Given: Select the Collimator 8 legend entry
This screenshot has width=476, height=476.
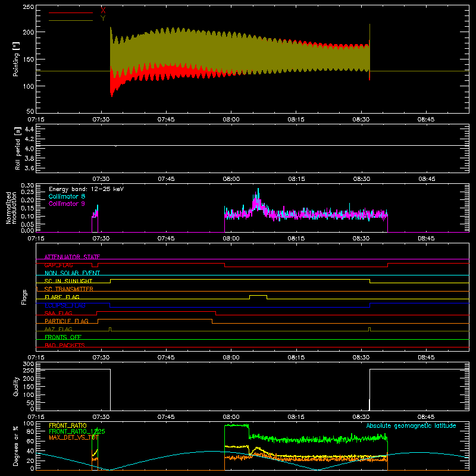Looking at the screenshot, I should coord(67,196).
